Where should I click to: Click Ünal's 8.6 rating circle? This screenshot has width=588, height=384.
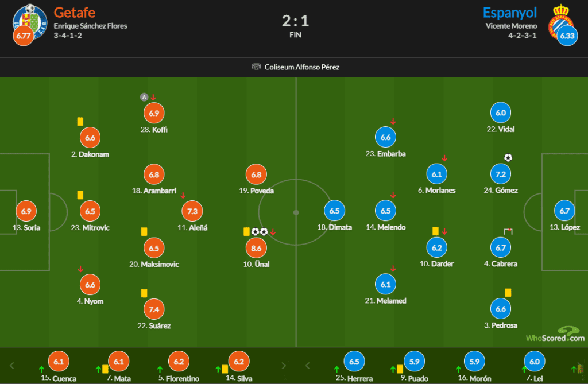pos(256,248)
